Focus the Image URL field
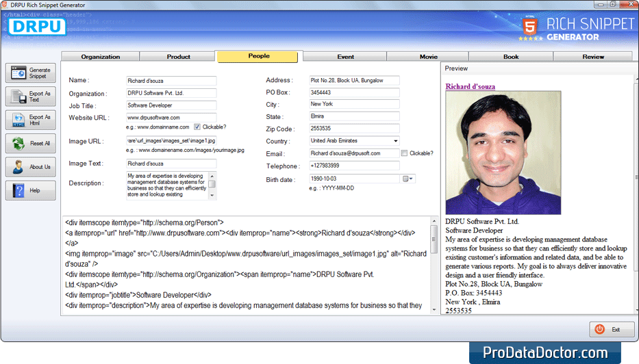 click(171, 141)
